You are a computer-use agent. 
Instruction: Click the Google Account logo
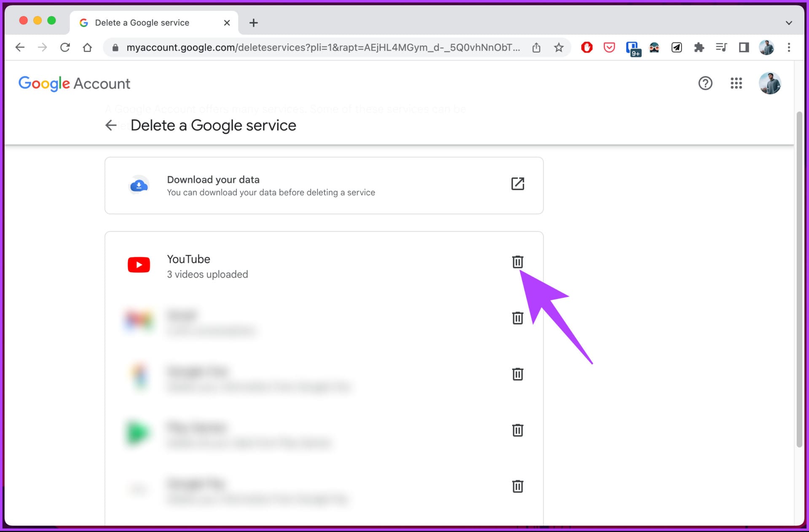click(74, 83)
